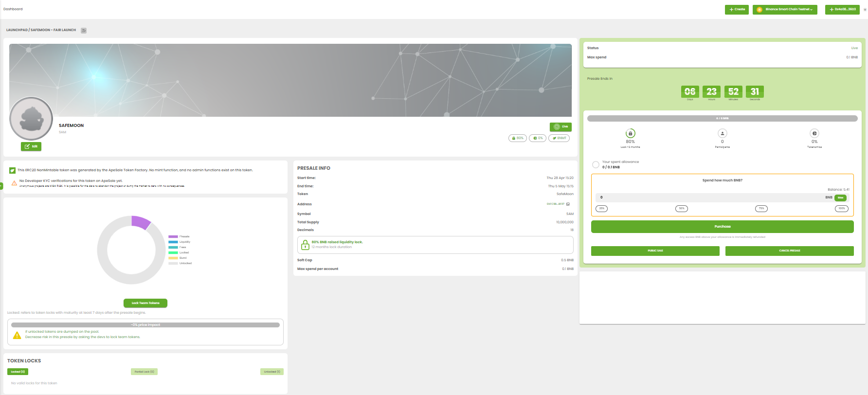Image resolution: width=868 pixels, height=395 pixels.
Task: Click the Soft Cap value 0.5 BNB
Action: point(567,260)
